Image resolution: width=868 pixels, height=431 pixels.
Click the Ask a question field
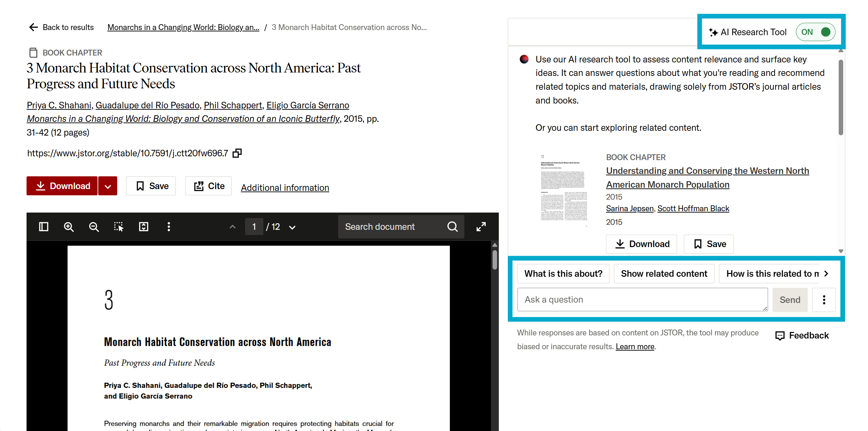643,300
